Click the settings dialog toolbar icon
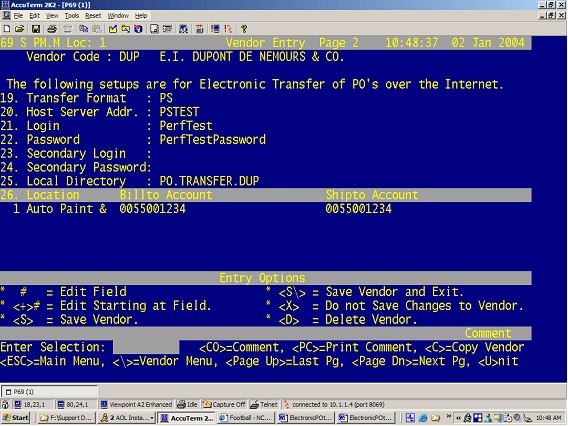Image resolution: width=568 pixels, height=426 pixels. pyautogui.click(x=167, y=29)
